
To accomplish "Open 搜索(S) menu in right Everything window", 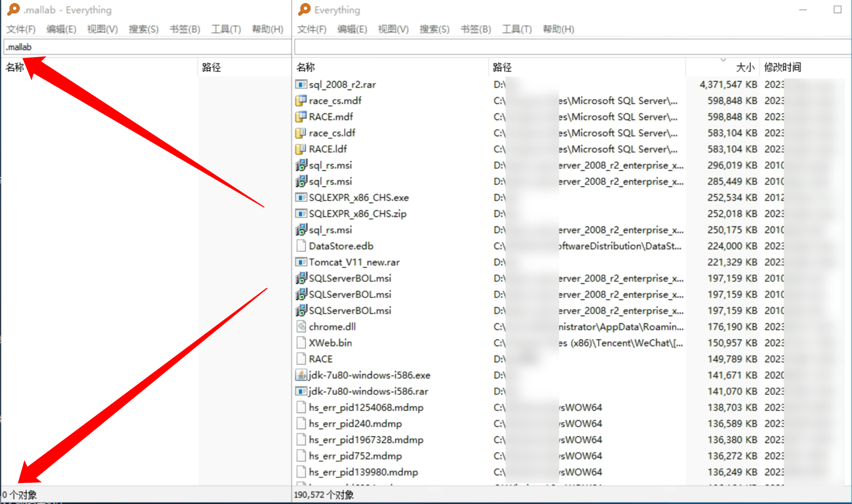I will point(434,29).
